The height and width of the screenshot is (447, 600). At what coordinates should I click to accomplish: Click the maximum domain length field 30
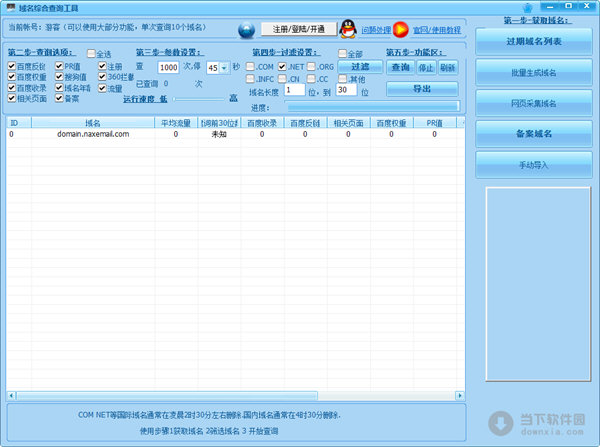tap(346, 90)
